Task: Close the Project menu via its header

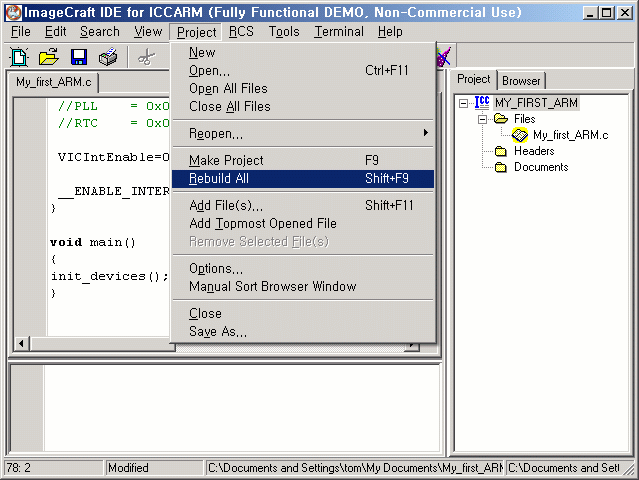Action: pyautogui.click(x=196, y=32)
